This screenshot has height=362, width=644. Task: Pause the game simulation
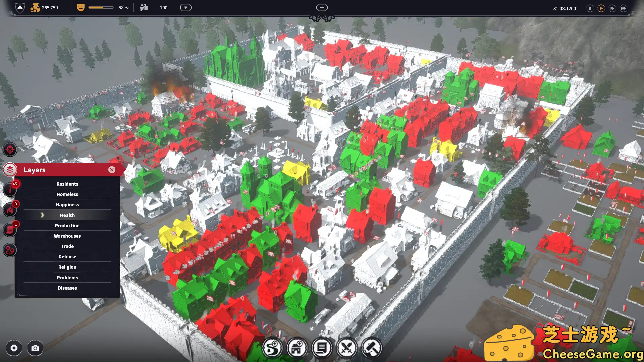tap(590, 8)
